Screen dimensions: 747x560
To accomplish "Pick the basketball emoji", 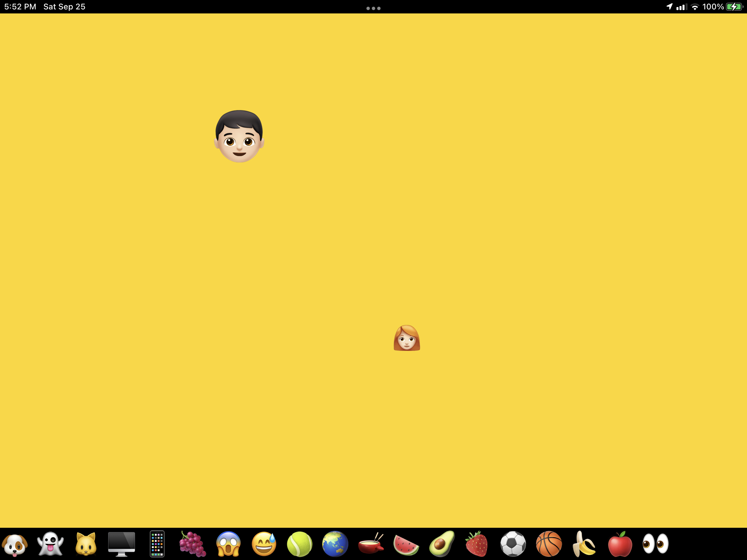I will tap(549, 544).
